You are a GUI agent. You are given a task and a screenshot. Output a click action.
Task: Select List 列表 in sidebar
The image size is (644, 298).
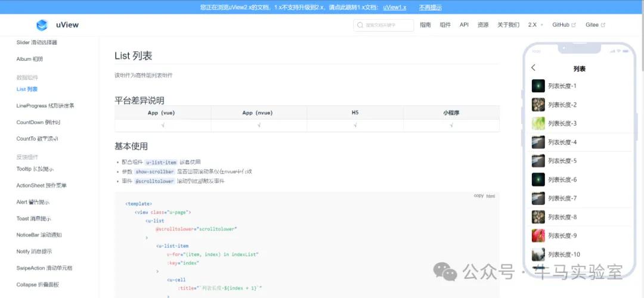pos(27,89)
